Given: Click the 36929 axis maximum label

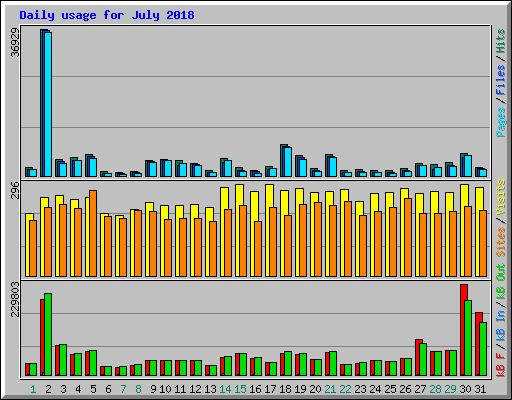Looking at the screenshot, I should click(x=15, y=43).
